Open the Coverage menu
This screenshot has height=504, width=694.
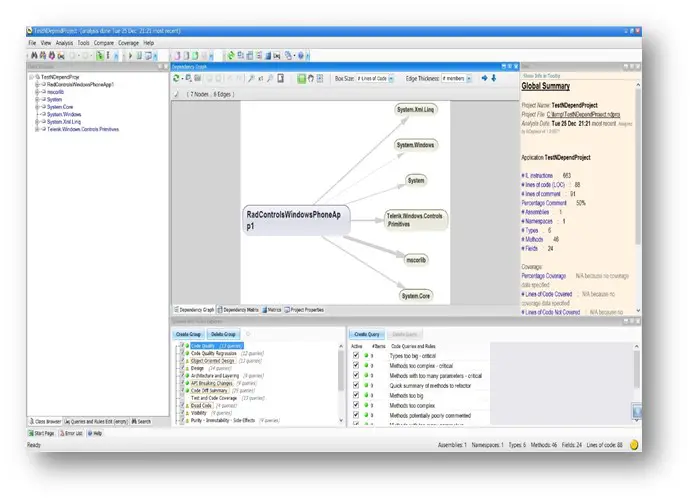click(x=128, y=43)
